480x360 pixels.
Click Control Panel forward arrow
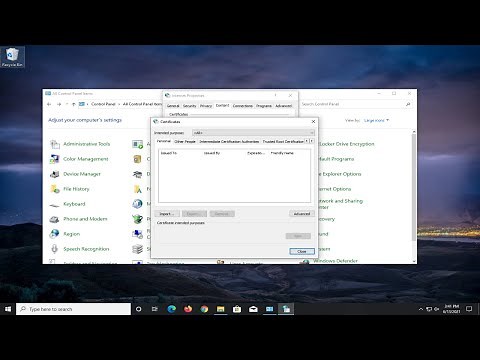(x=59, y=104)
